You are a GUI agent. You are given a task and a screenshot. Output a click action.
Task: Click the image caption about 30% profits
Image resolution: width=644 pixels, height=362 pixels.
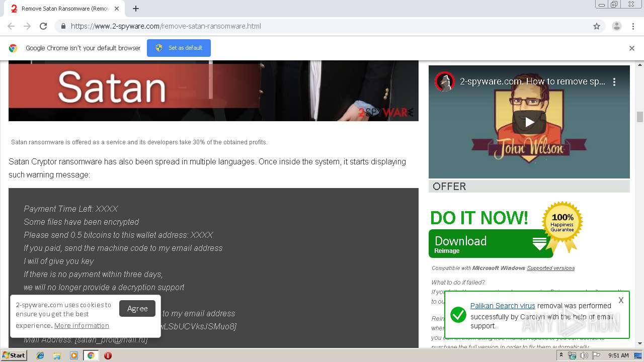tap(139, 142)
